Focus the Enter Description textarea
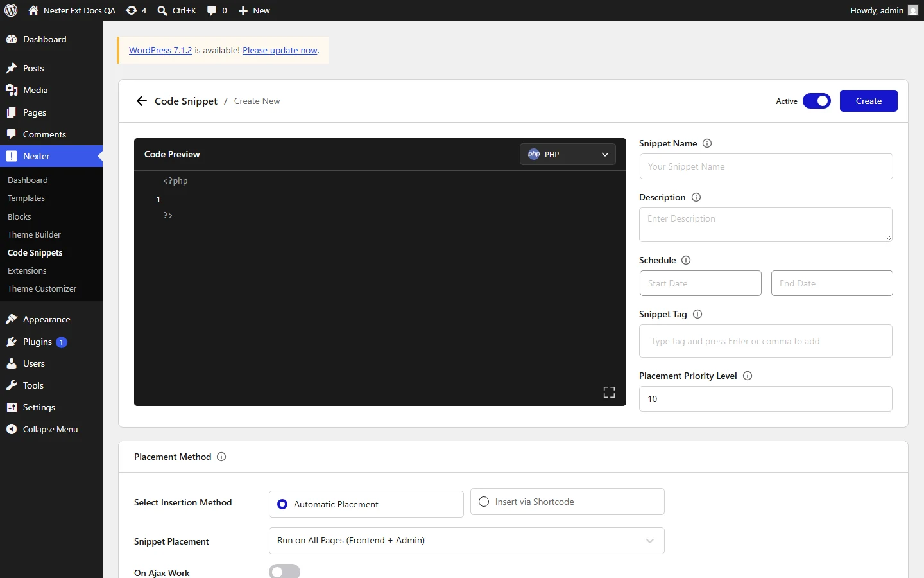The image size is (924, 578). 766,225
